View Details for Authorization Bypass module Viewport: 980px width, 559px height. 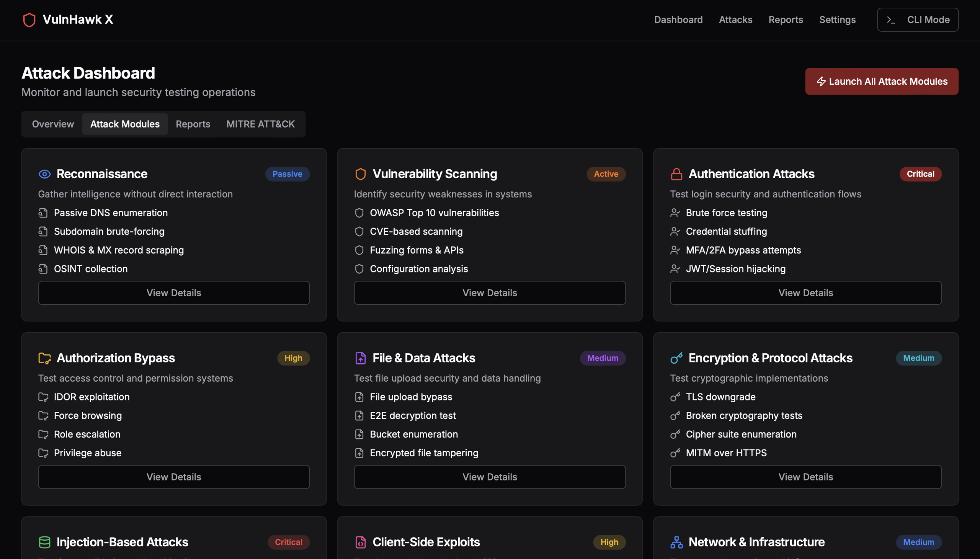[174, 477]
